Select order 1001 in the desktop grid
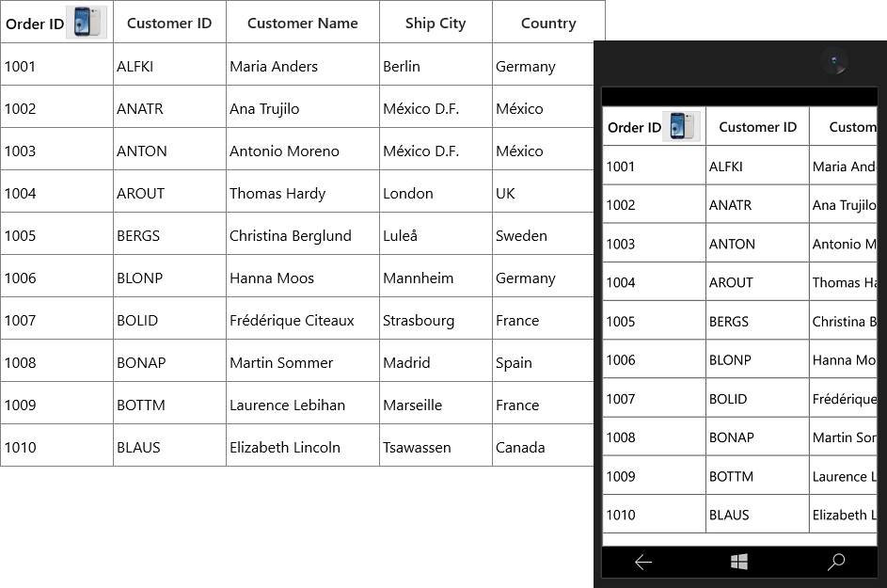This screenshot has width=887, height=588. coord(56,66)
